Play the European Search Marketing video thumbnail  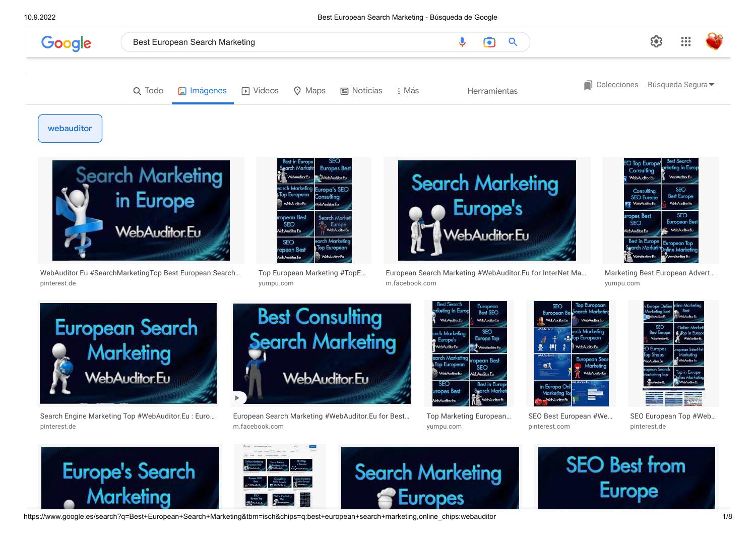(237, 398)
